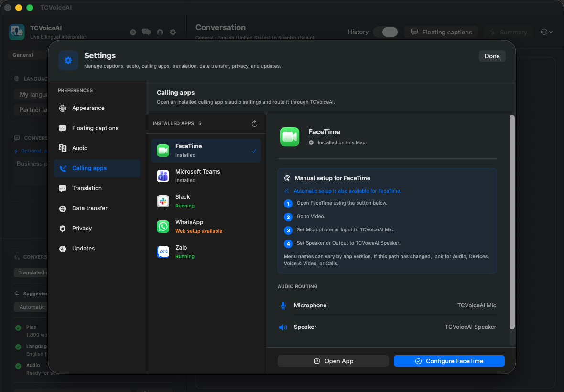Viewport: 564px width, 392px height.
Task: Click the Summary button
Action: point(509,32)
